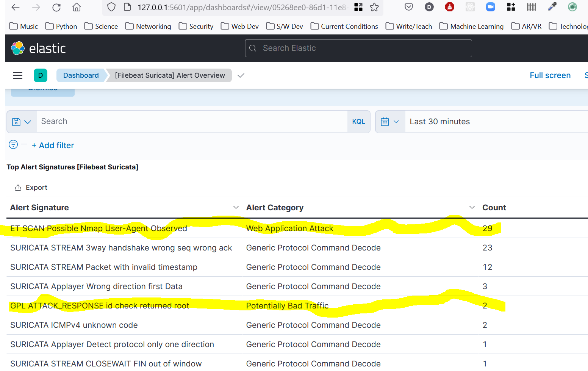Open the saved query menu icon
The image size is (588, 371).
click(x=22, y=122)
